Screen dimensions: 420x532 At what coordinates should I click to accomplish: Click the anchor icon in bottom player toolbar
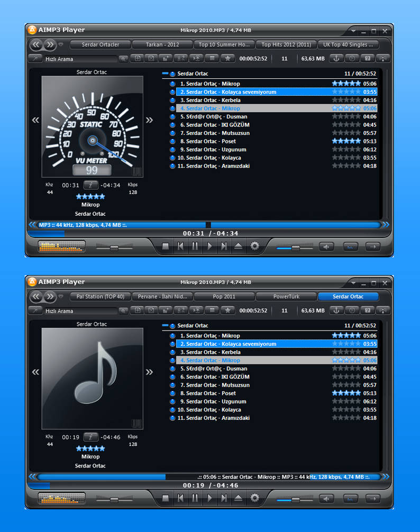[x=336, y=311]
